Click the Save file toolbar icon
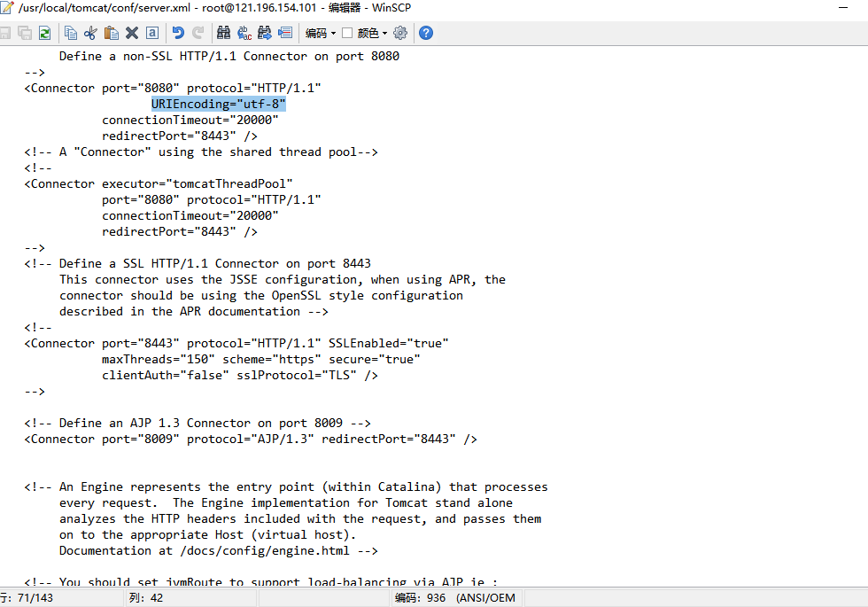 (x=4, y=34)
